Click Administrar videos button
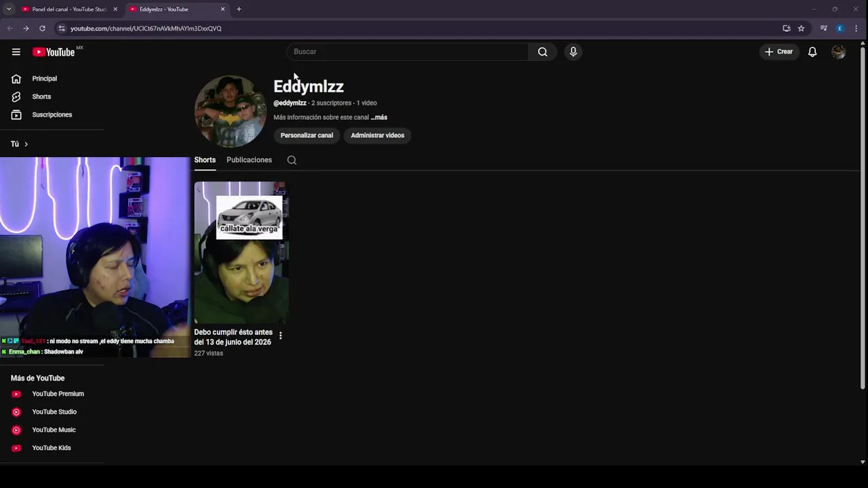 coord(377,136)
